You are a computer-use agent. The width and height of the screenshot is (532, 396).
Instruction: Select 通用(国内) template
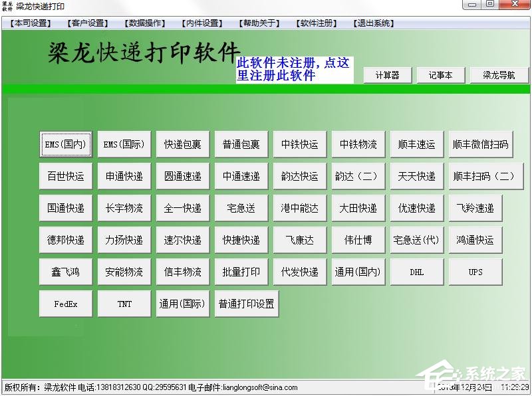point(358,272)
